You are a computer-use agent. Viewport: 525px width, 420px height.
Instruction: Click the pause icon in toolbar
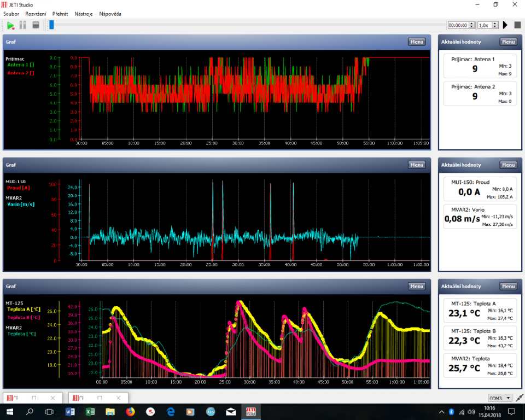tap(23, 25)
